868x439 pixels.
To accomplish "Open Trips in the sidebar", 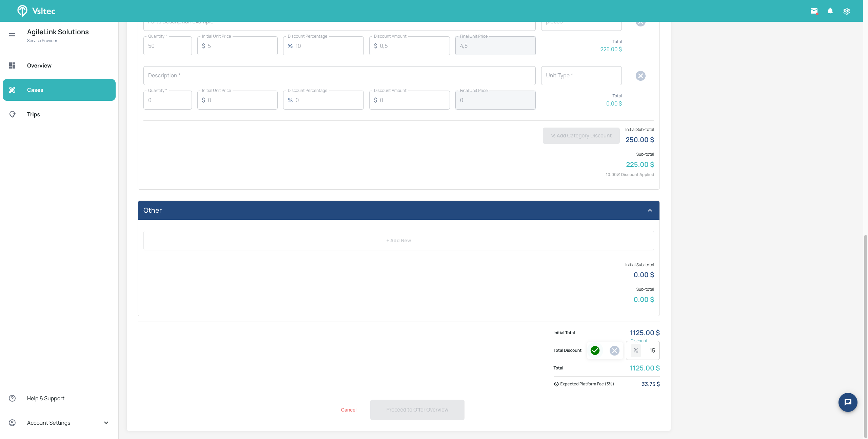I will [x=59, y=114].
